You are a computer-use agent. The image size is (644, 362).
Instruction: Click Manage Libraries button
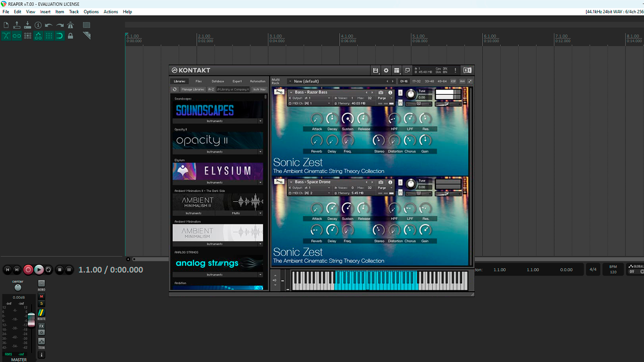(x=193, y=89)
